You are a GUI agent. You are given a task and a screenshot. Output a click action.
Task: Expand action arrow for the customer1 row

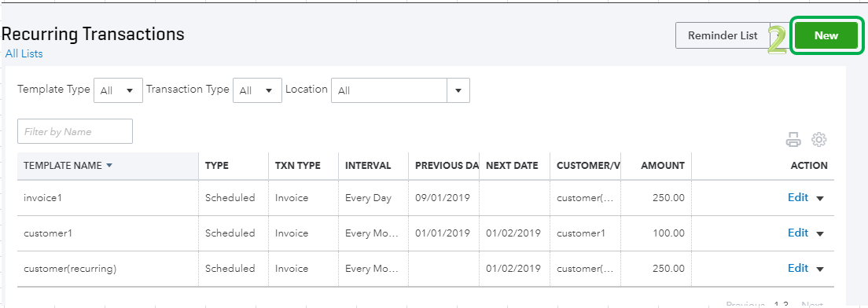click(820, 234)
